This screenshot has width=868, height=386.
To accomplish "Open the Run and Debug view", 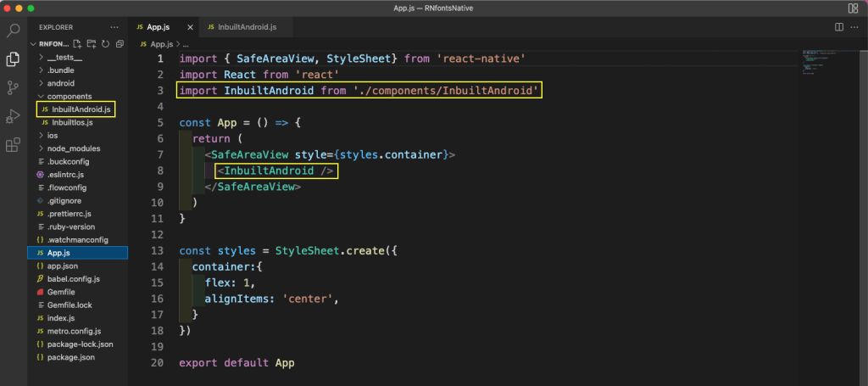I will pos(14,116).
